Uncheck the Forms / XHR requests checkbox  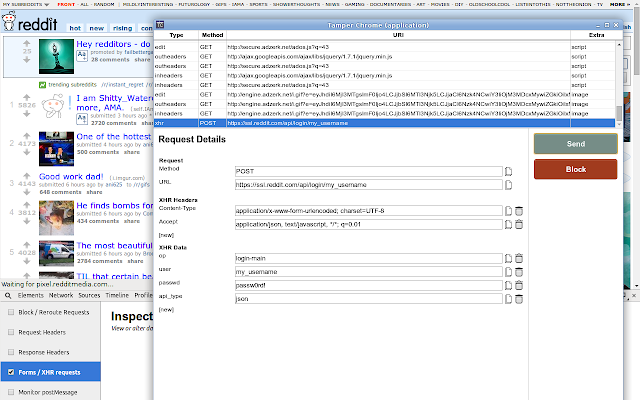11,372
